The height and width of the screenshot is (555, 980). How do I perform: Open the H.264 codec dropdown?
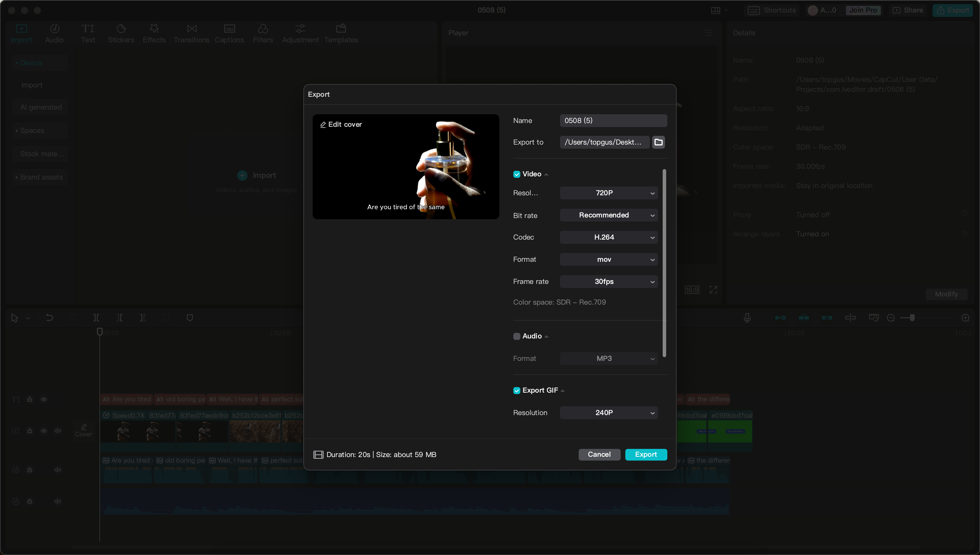coord(608,237)
